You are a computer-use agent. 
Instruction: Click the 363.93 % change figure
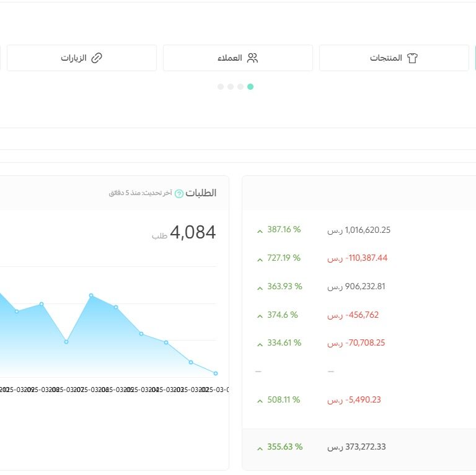point(284,287)
